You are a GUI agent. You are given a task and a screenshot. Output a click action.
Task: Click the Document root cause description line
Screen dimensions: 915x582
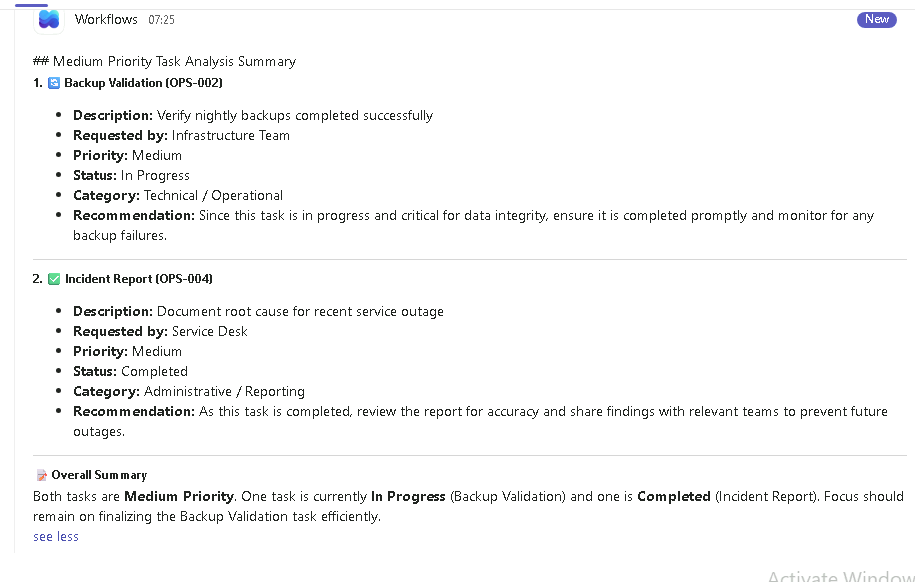259,312
